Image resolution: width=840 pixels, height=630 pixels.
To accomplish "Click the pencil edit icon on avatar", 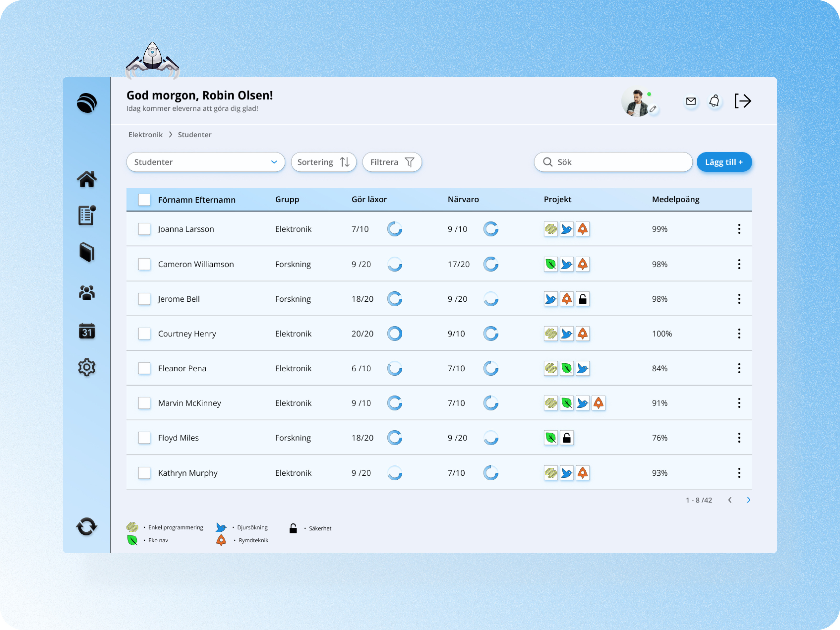I will [x=653, y=109].
